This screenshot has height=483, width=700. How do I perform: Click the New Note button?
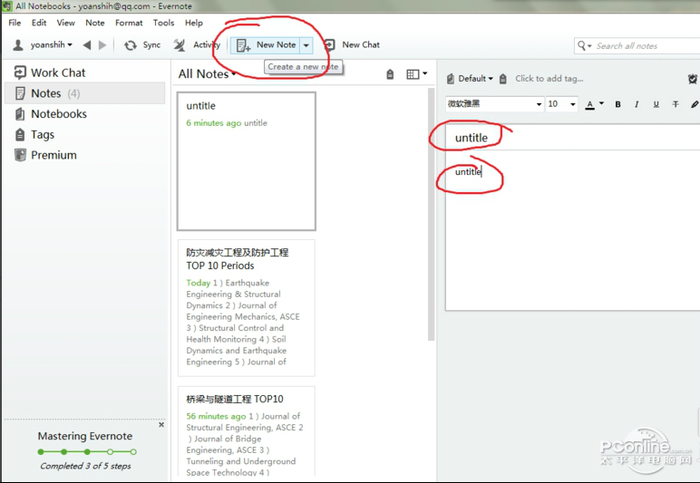[x=265, y=45]
